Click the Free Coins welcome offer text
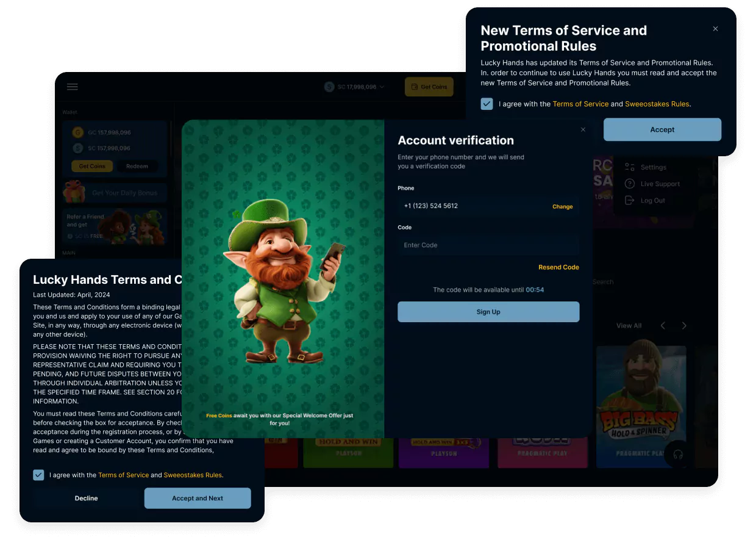 pos(279,419)
